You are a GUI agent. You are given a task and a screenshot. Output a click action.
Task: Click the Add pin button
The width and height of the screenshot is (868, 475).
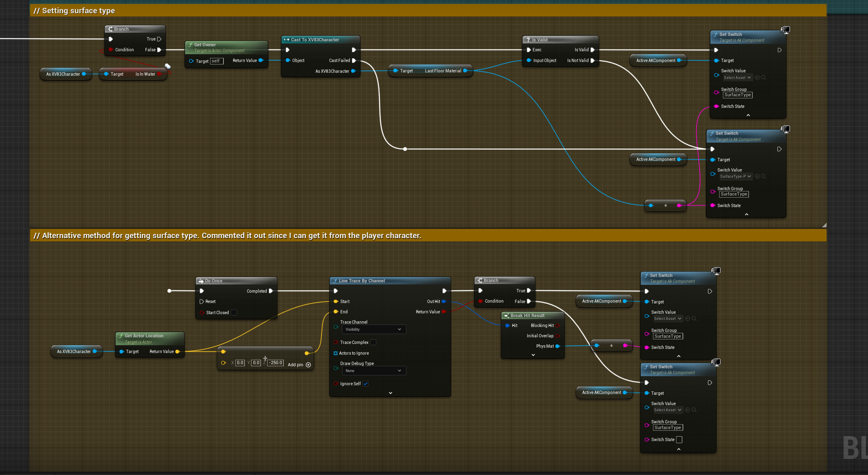299,365
